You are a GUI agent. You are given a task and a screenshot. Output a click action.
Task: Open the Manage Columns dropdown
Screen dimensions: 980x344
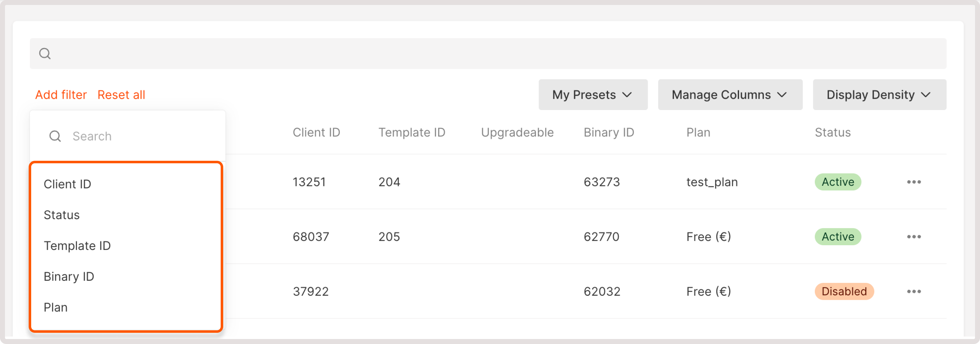730,95
